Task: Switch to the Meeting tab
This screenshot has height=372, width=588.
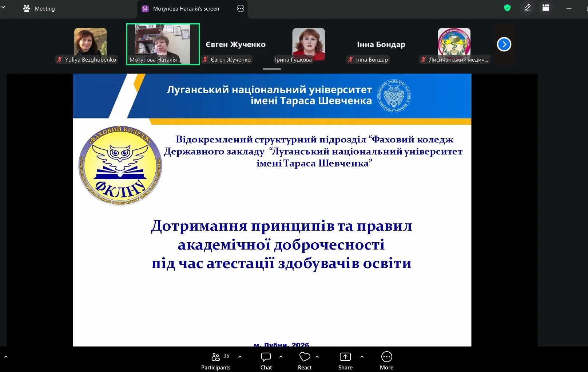Action: (39, 8)
